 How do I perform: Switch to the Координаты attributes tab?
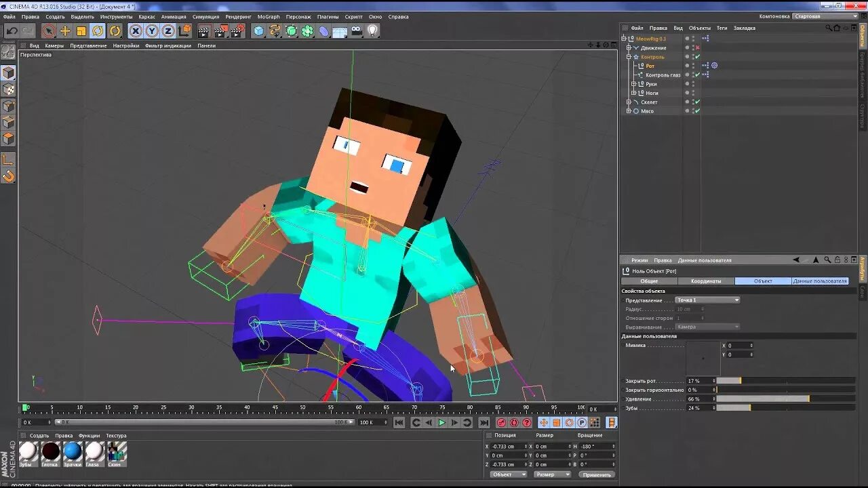tap(706, 281)
